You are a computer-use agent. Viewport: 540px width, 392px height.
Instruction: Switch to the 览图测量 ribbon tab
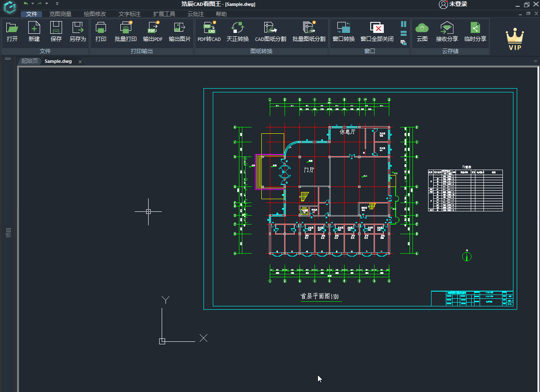click(x=60, y=14)
